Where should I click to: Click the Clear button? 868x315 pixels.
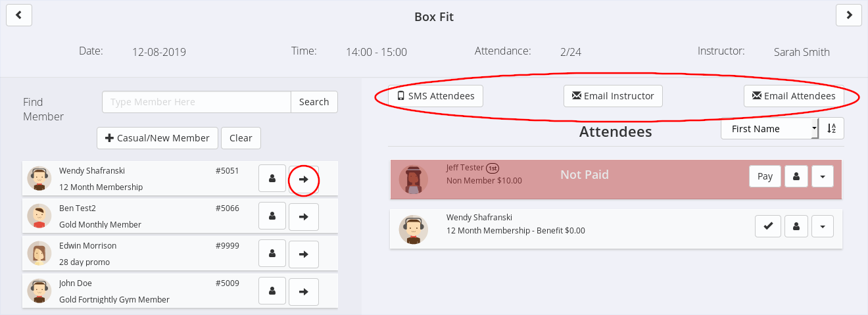tap(241, 138)
